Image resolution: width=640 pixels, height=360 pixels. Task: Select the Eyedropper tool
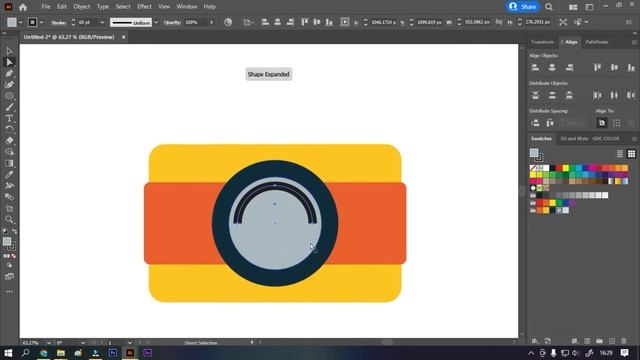pyautogui.click(x=9, y=174)
